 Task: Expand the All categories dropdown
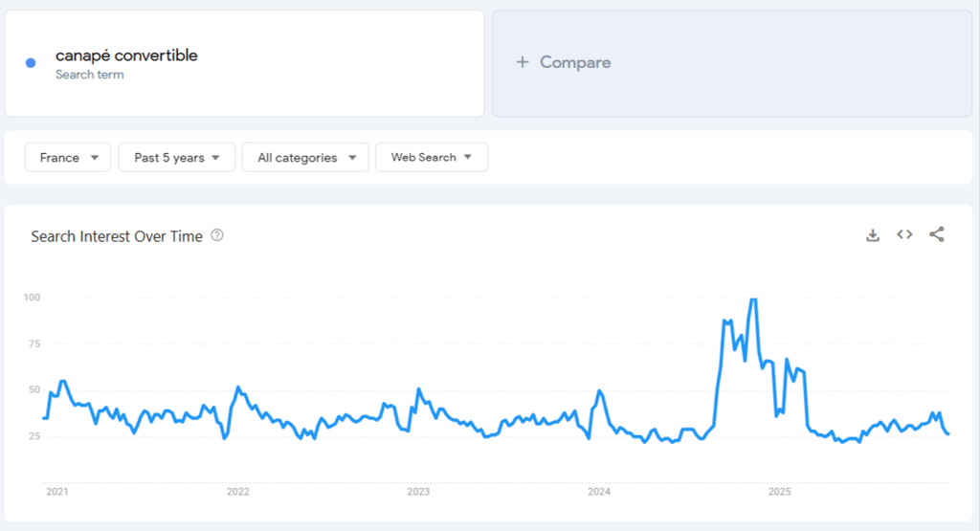[x=305, y=158]
